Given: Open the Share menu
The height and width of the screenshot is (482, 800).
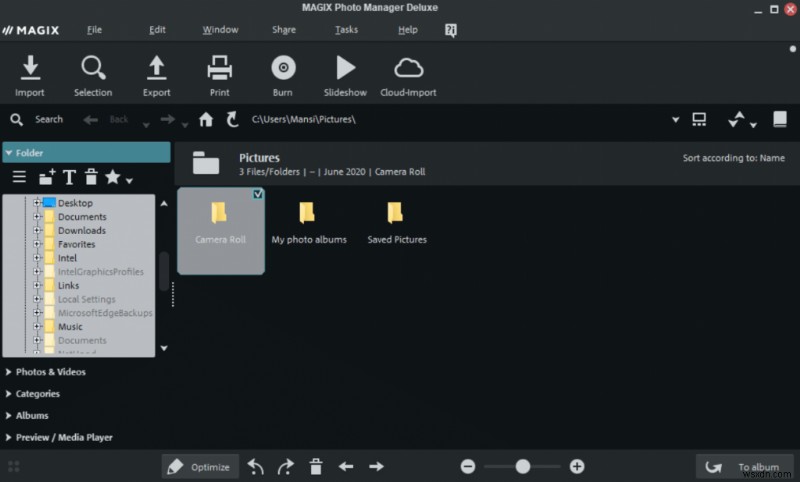Looking at the screenshot, I should (284, 30).
